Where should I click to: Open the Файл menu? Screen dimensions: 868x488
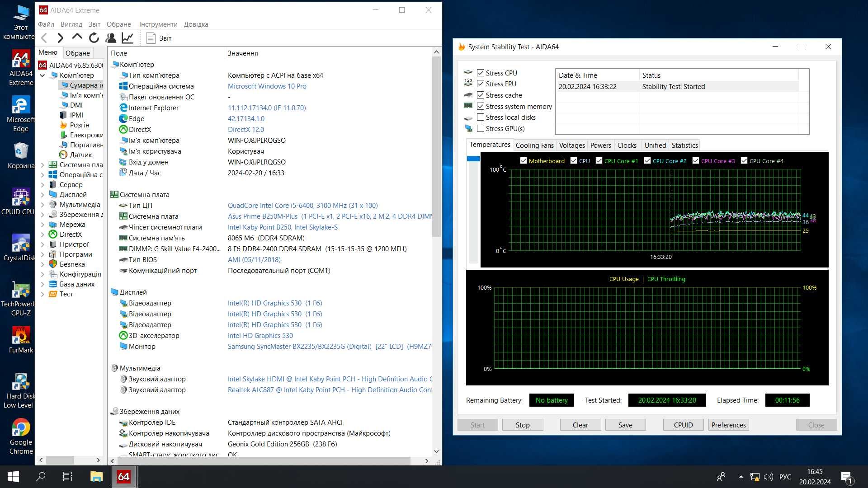(x=46, y=24)
